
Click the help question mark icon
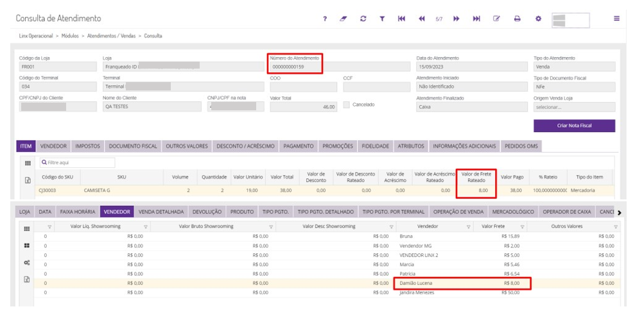[x=326, y=19]
